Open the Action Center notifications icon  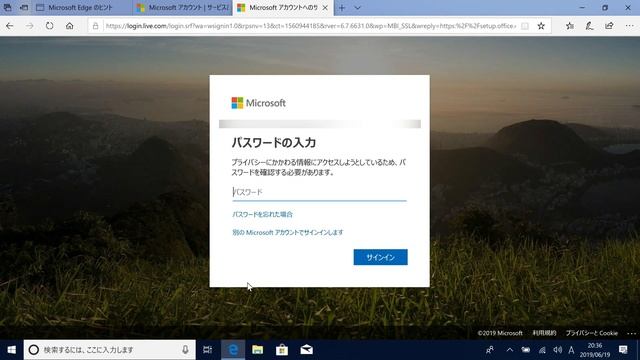pyautogui.click(x=623, y=350)
